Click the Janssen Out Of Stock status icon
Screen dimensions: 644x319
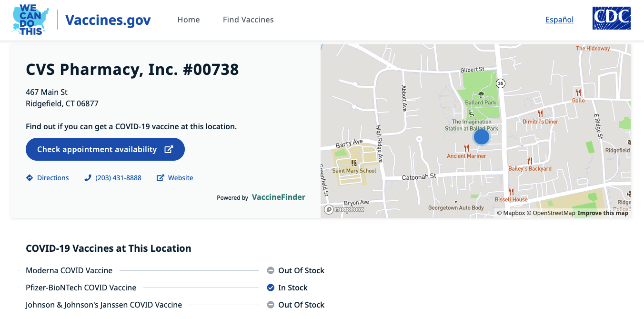pos(271,305)
